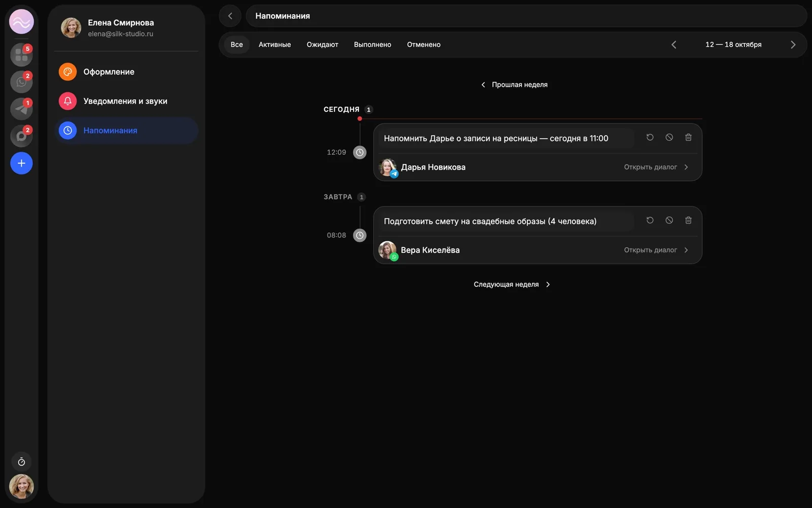Switch to the Ожидают filter tab
The height and width of the screenshot is (508, 812).
(x=322, y=45)
